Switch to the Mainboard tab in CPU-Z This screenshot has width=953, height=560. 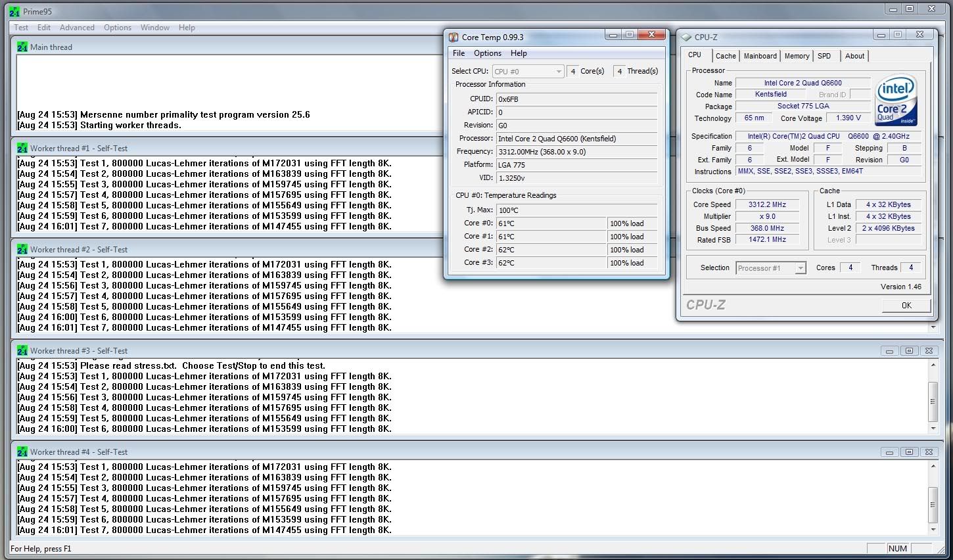tap(760, 56)
